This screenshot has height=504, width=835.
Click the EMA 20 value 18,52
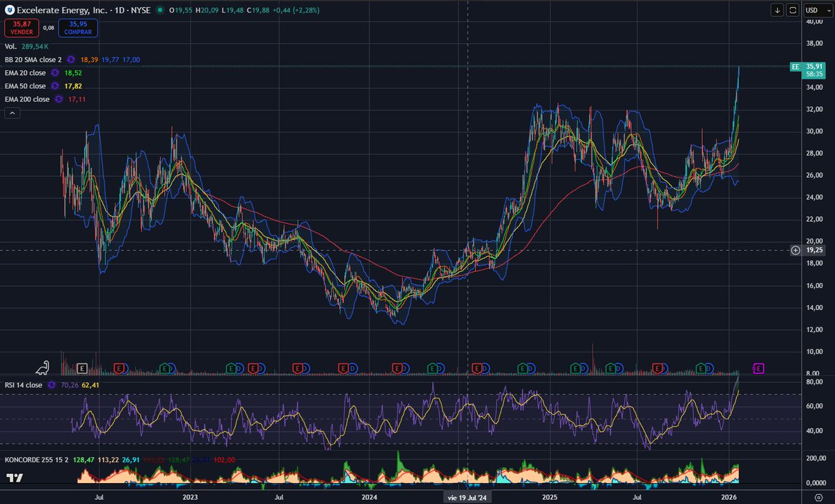pyautogui.click(x=72, y=73)
